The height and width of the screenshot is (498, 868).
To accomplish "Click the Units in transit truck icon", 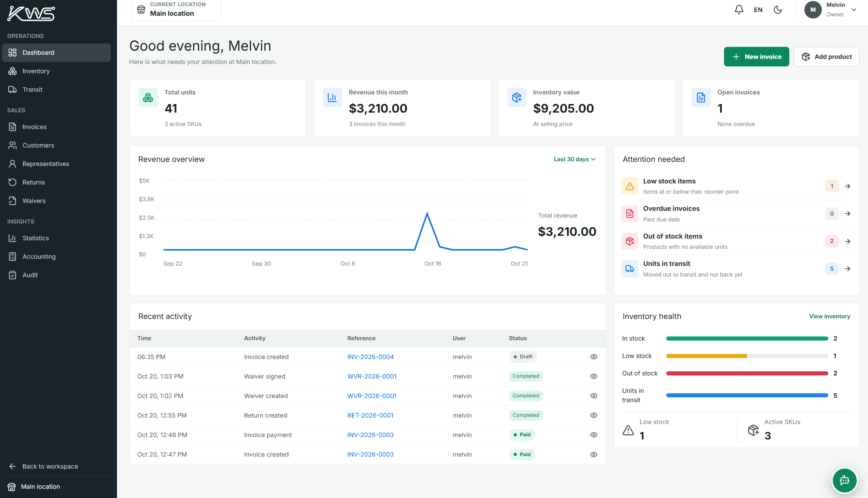I will (x=630, y=269).
